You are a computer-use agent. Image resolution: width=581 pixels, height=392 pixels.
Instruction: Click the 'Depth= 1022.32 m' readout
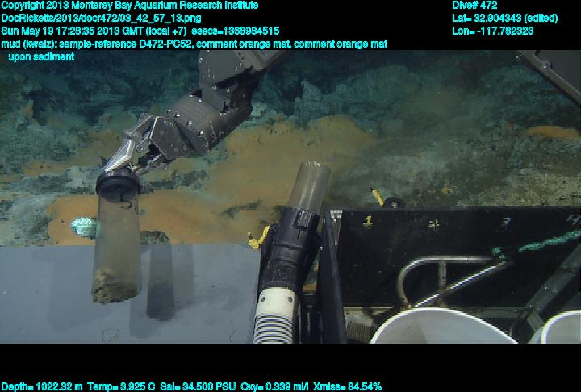click(42, 386)
